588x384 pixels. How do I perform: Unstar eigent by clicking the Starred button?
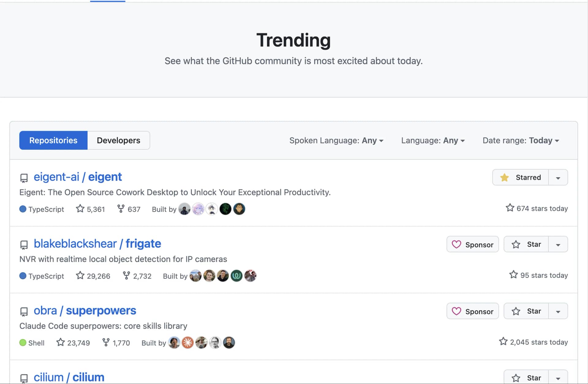point(521,177)
